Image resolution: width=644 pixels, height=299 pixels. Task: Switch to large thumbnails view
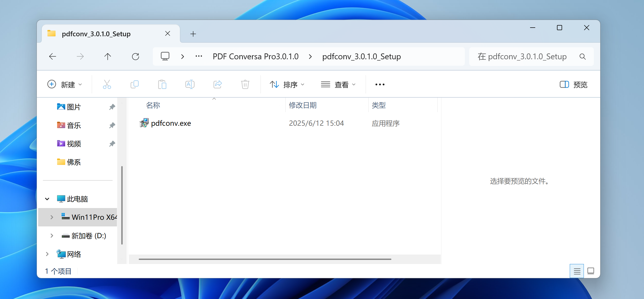click(x=591, y=271)
